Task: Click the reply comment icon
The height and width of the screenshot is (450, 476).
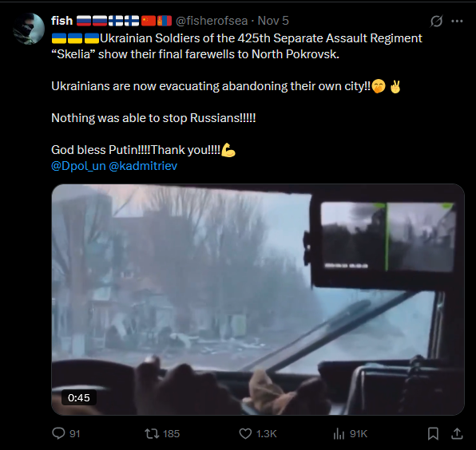Action: click(58, 433)
